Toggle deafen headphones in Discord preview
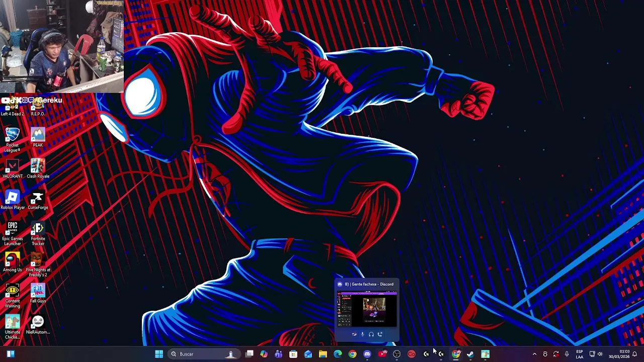 [x=371, y=334]
